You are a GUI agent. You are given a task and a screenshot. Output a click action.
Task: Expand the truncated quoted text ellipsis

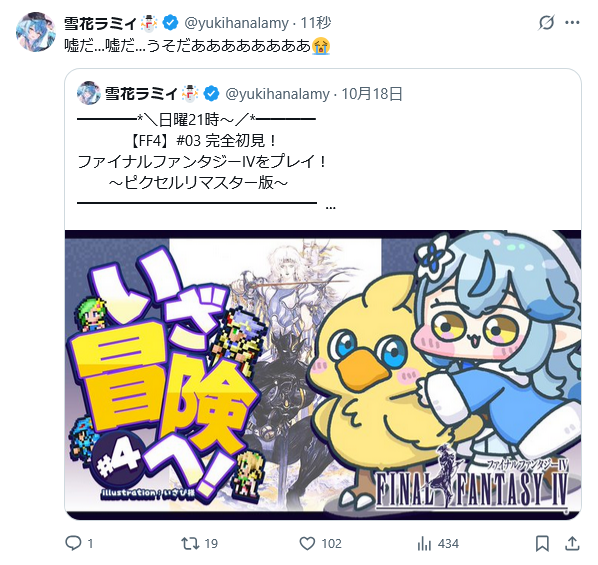coord(331,208)
